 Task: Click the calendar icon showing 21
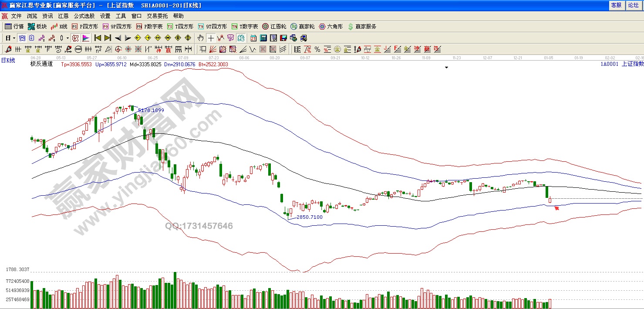pyautogui.click(x=253, y=38)
